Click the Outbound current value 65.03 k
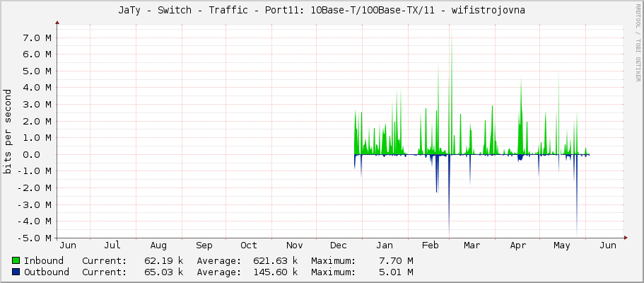644x283 pixels. coord(164,272)
